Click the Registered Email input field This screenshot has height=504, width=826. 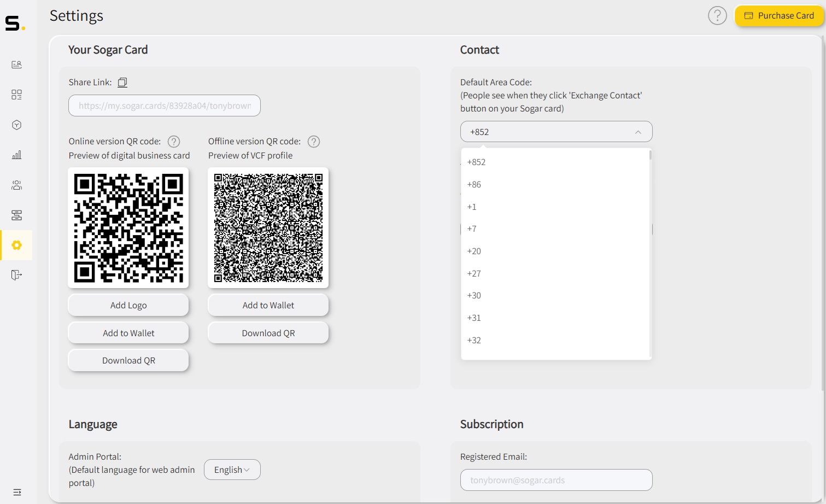(x=556, y=480)
